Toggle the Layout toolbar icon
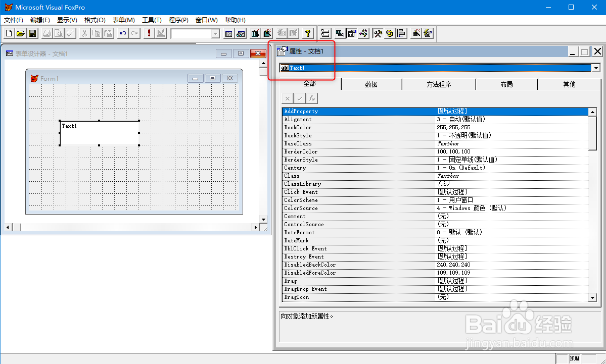This screenshot has height=364, width=606. coord(401,34)
